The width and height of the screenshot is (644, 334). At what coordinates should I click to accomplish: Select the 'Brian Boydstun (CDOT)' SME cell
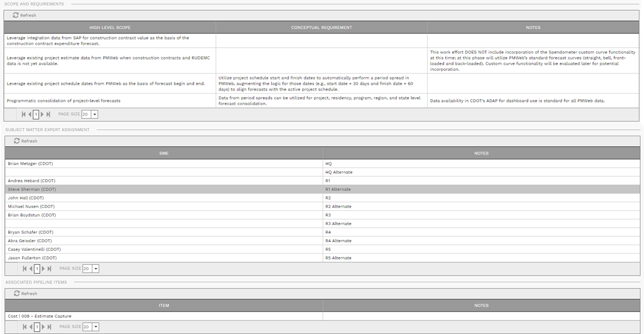[164, 215]
